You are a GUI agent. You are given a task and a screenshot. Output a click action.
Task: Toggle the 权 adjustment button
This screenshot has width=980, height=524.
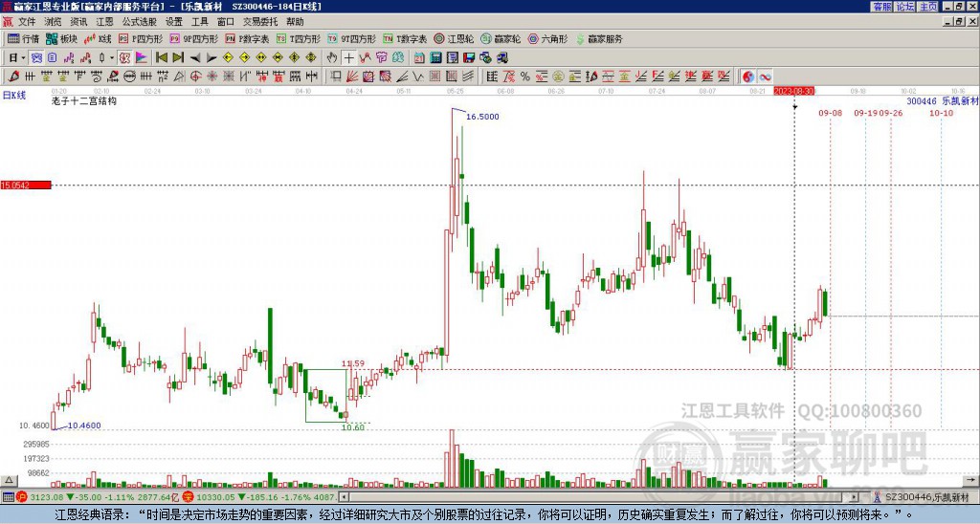tap(123, 57)
